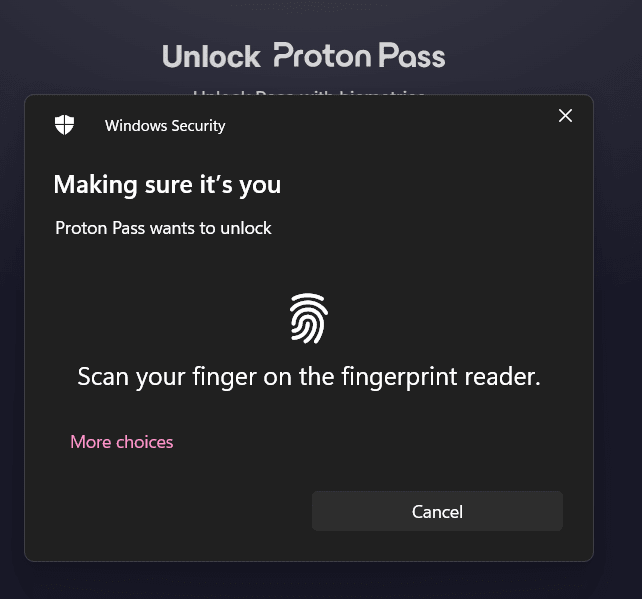Cancel the fingerprint verification
Screen dimensions: 642x599
437,511
